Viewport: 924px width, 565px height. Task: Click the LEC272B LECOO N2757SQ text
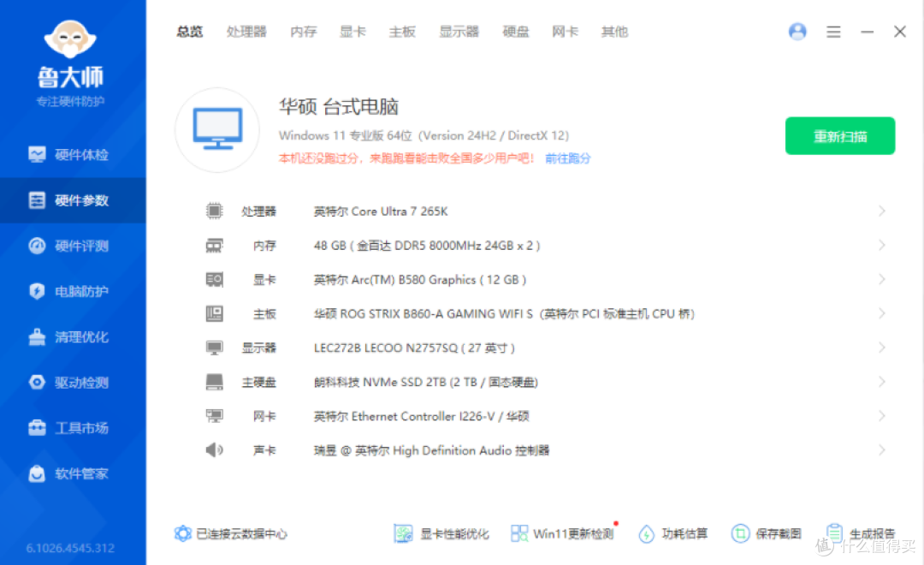(x=414, y=348)
